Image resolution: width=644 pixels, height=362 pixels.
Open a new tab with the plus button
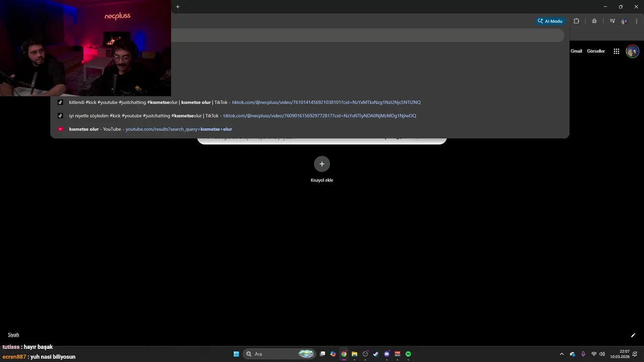pos(178,7)
